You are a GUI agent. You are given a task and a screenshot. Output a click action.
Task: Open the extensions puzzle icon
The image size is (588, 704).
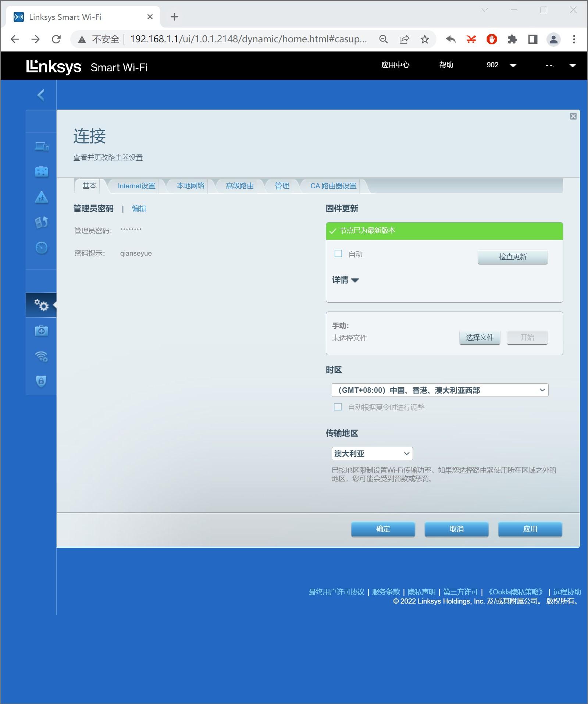[512, 39]
